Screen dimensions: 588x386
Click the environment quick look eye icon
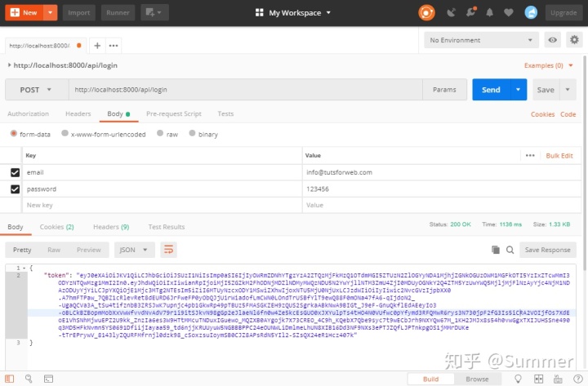click(x=552, y=40)
